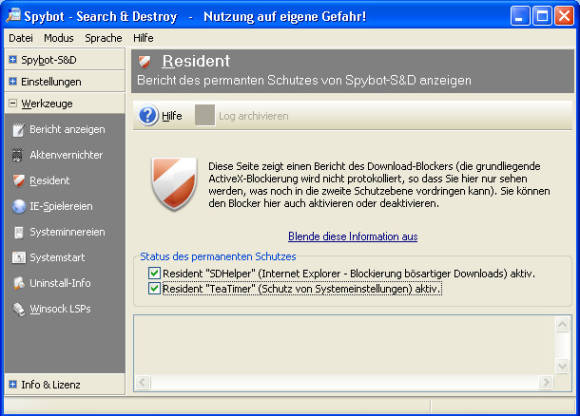Viewport: 580px width, 416px height.
Task: Select Winsock LSPs plug icon
Action: (18, 309)
